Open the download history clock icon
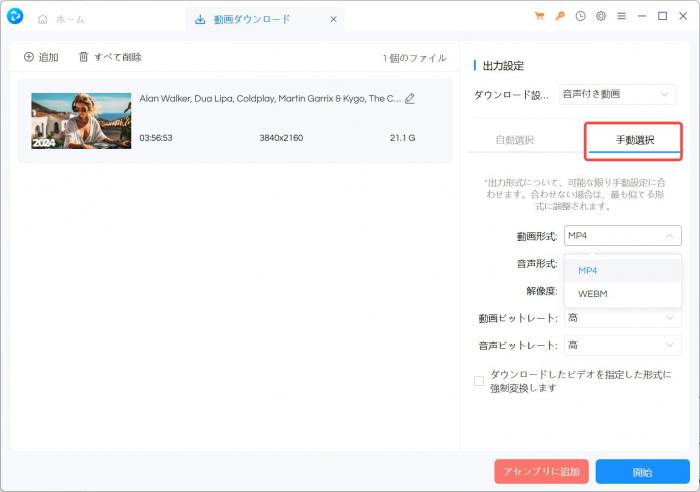This screenshot has width=700, height=492. [x=580, y=17]
